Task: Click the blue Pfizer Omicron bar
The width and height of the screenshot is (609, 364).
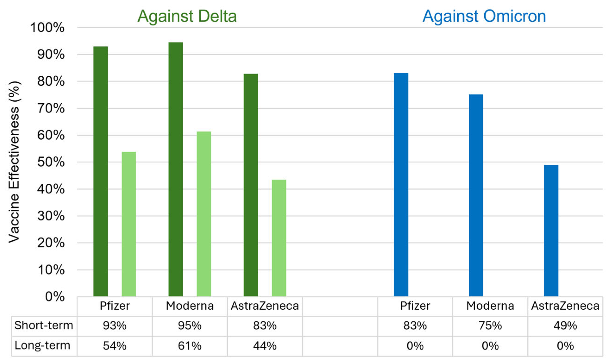Action: pos(401,185)
